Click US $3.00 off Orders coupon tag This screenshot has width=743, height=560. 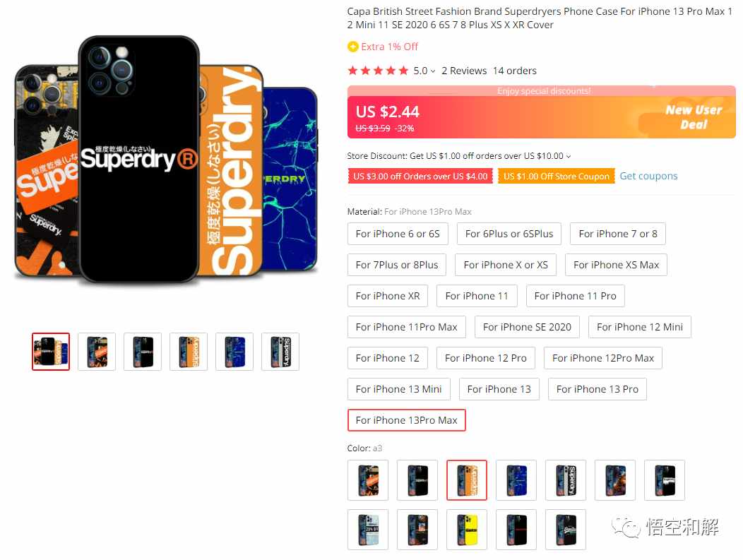click(420, 177)
